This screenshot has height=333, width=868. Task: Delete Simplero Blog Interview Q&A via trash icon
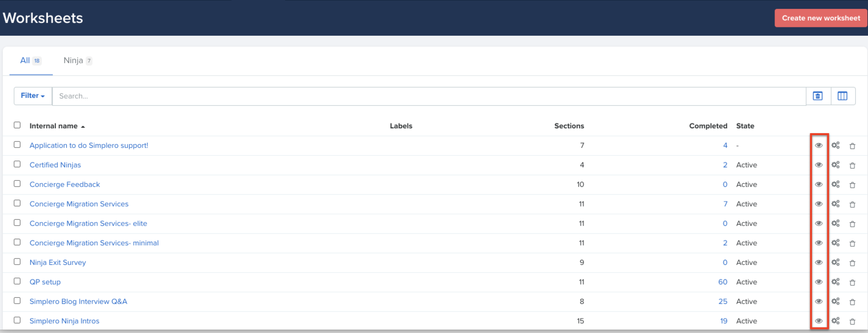[852, 302]
